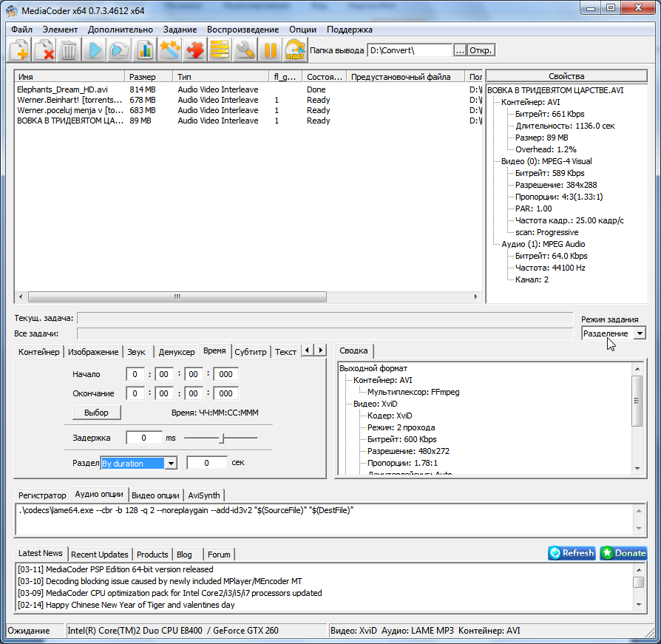Switch to the Регистратор tab
This screenshot has width=661, height=644.
click(x=42, y=495)
